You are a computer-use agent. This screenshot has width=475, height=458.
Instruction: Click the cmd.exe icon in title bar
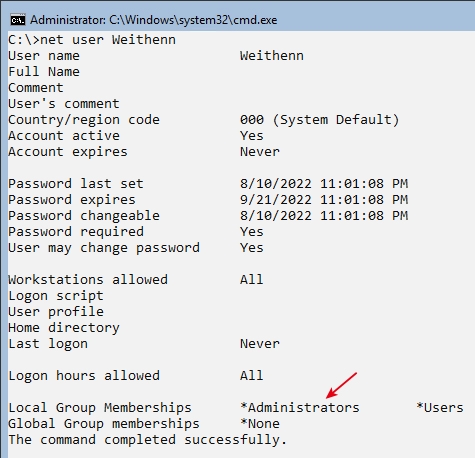17,20
